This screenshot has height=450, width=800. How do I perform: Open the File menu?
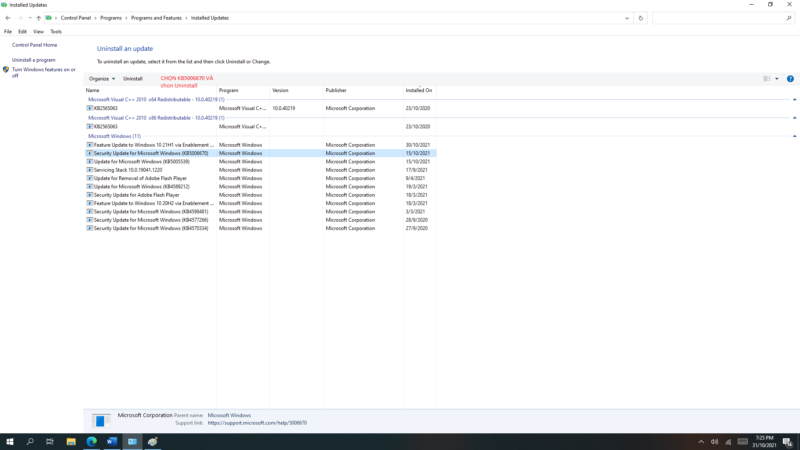click(x=8, y=32)
